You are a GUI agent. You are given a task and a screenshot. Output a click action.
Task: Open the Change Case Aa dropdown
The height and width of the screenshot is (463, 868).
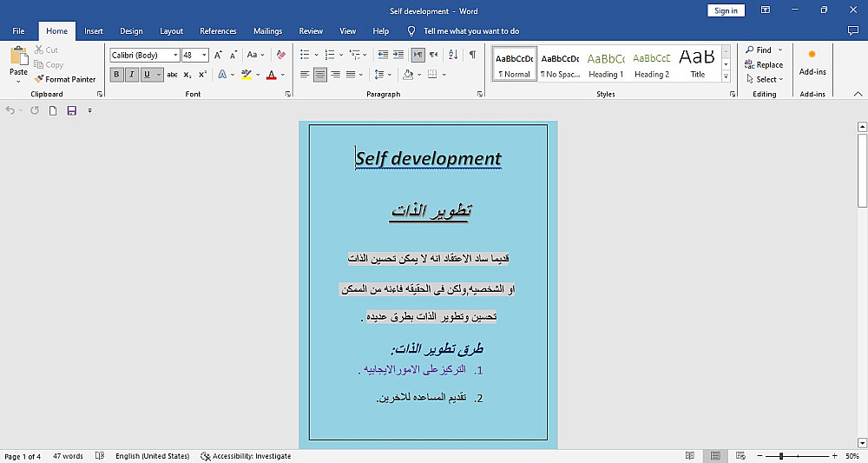(256, 55)
